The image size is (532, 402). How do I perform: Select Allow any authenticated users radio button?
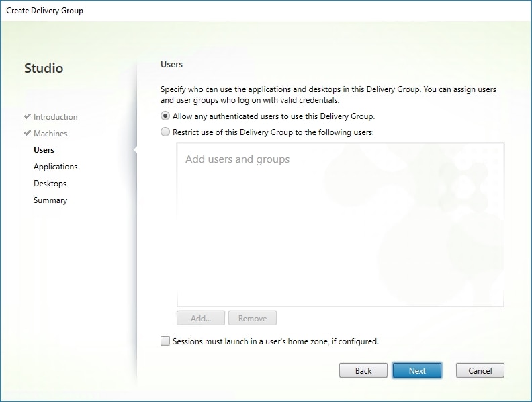click(x=165, y=116)
